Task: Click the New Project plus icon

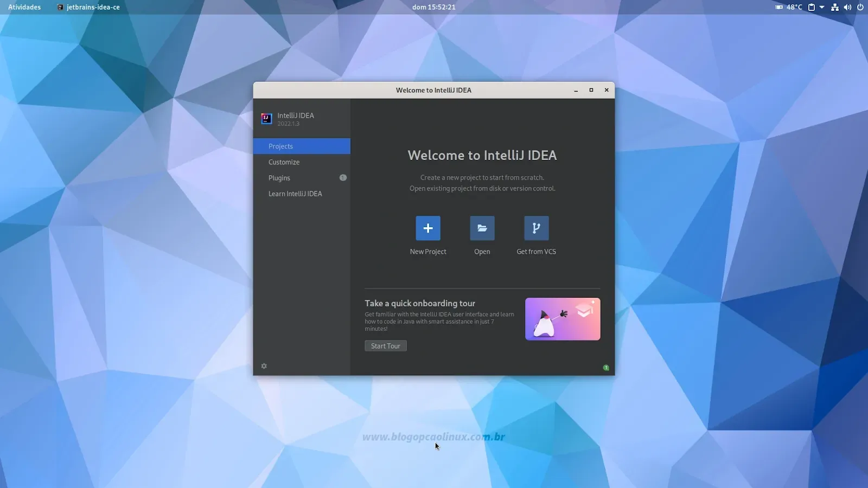Action: click(428, 228)
